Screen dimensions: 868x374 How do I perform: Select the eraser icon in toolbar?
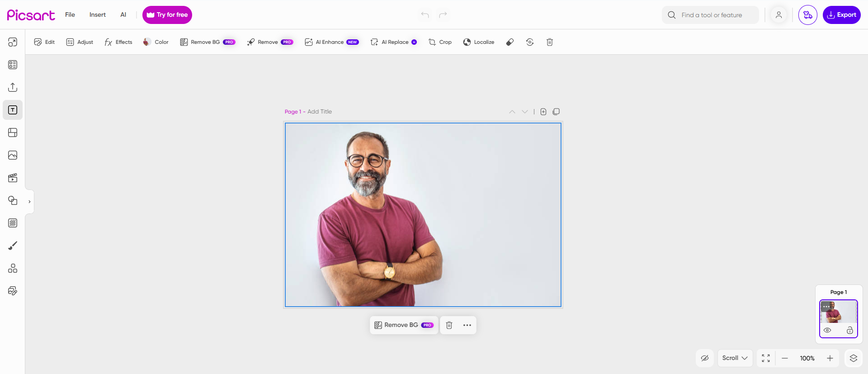coord(510,42)
